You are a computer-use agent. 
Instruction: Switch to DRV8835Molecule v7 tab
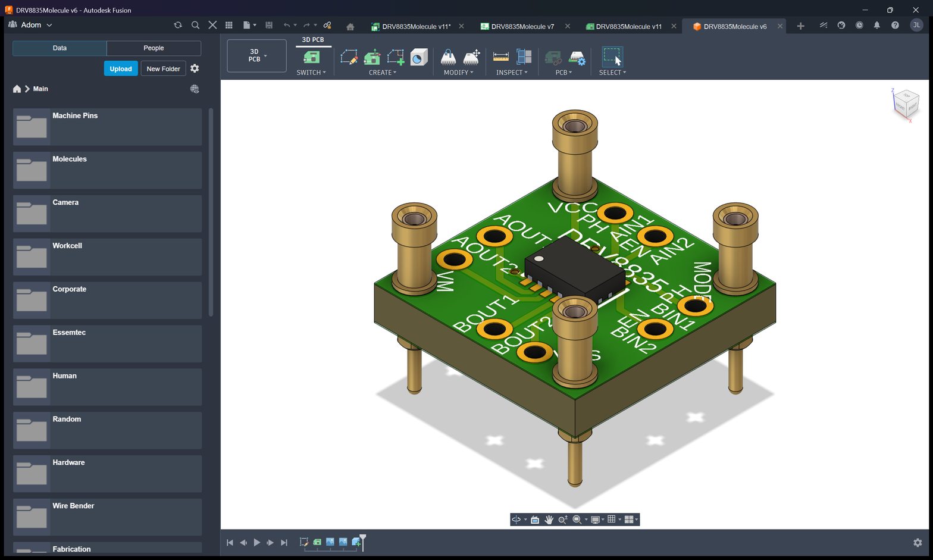517,26
